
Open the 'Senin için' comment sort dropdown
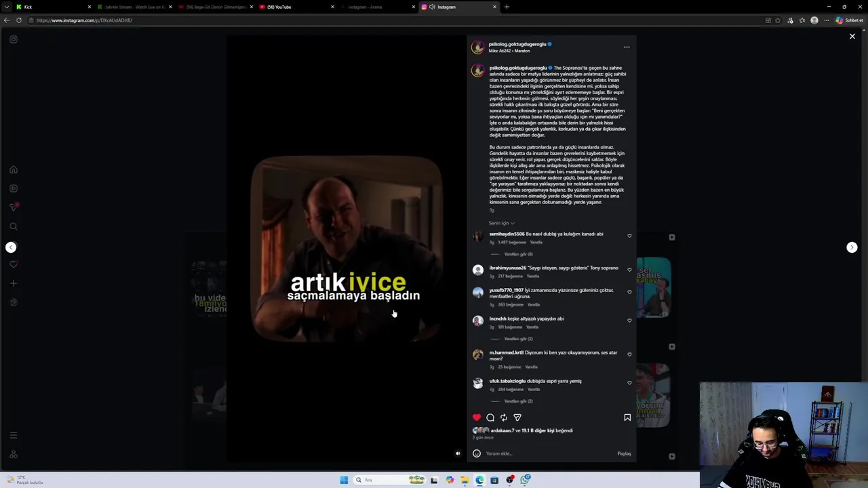pos(501,223)
